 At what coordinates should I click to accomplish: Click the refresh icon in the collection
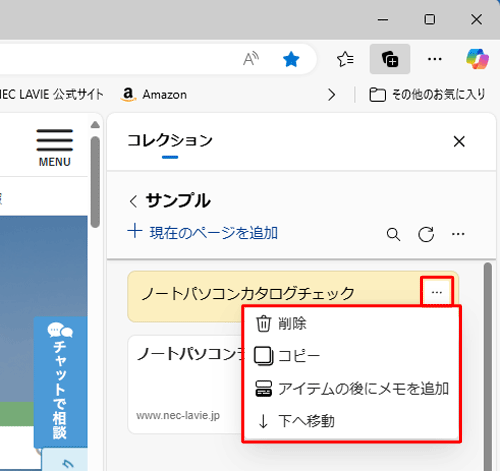426,234
